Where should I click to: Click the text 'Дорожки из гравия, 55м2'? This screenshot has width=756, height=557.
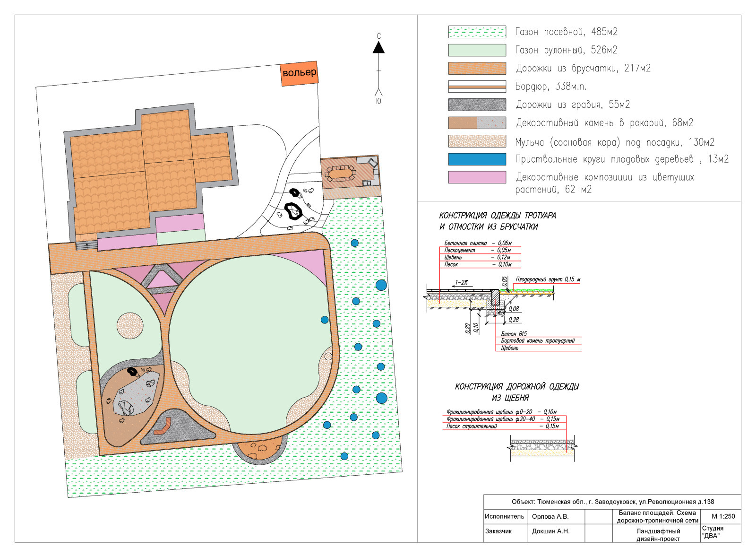click(x=573, y=104)
